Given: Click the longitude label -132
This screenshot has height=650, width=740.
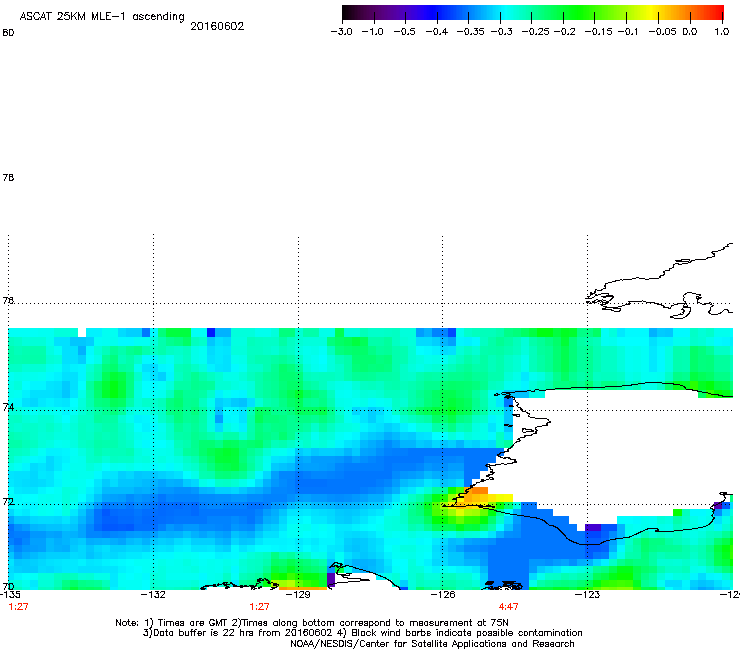Looking at the screenshot, I should tap(153, 594).
